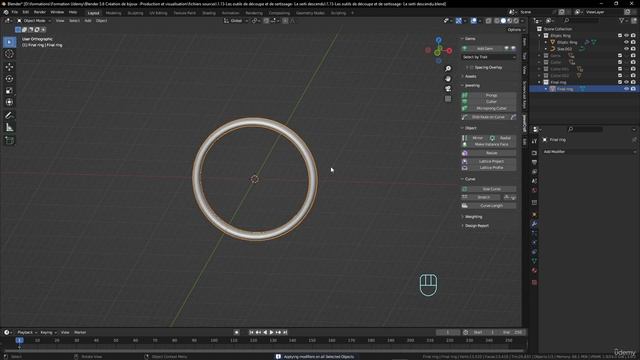Image resolution: width=640 pixels, height=360 pixels.
Task: Select the Rotate tool
Action: 9,78
